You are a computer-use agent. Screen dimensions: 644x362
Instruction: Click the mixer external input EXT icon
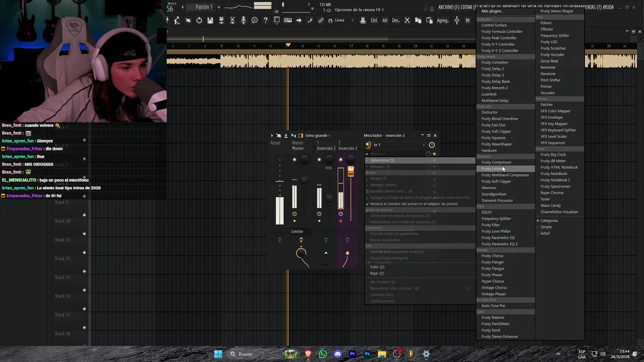tap(368, 145)
